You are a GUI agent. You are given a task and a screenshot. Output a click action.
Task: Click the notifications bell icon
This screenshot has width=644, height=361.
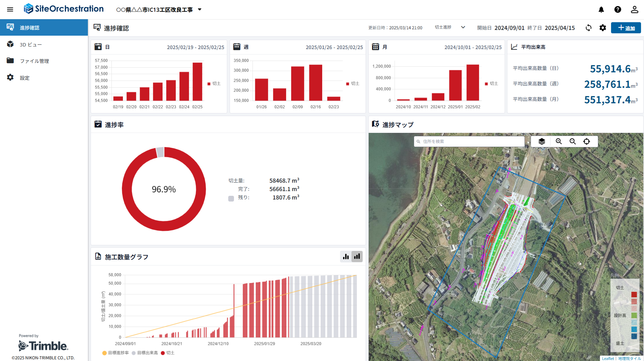(x=601, y=9)
